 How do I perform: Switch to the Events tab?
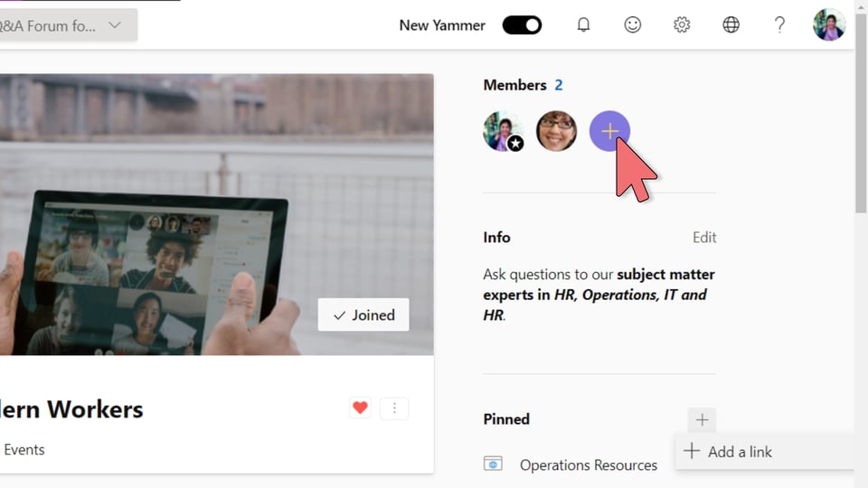click(x=24, y=449)
